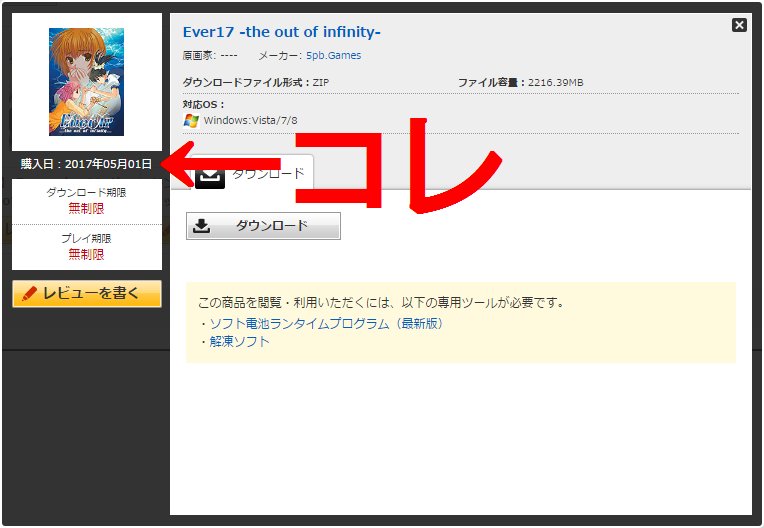Click the 原画家: ---- text
The image size is (764, 528).
(x=210, y=56)
